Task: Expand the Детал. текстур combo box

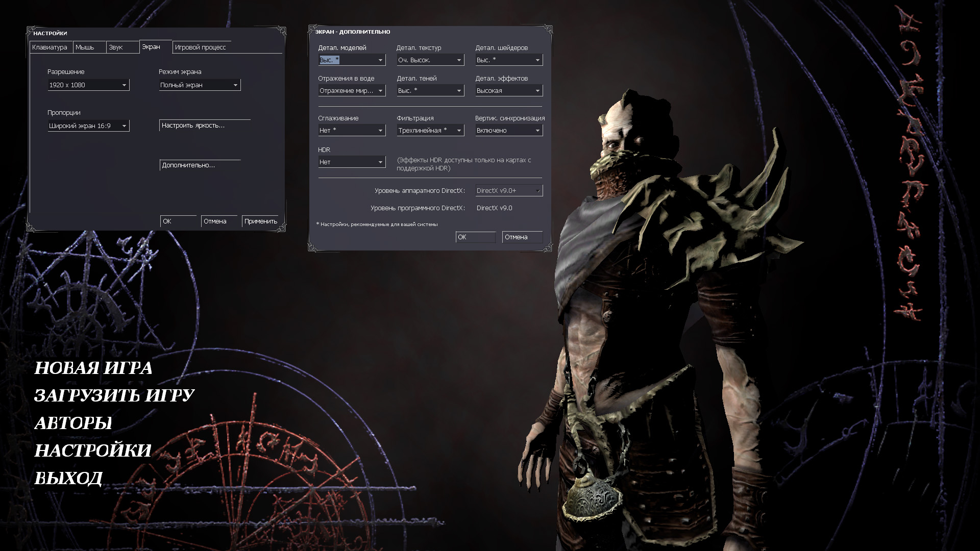Action: pos(430,60)
